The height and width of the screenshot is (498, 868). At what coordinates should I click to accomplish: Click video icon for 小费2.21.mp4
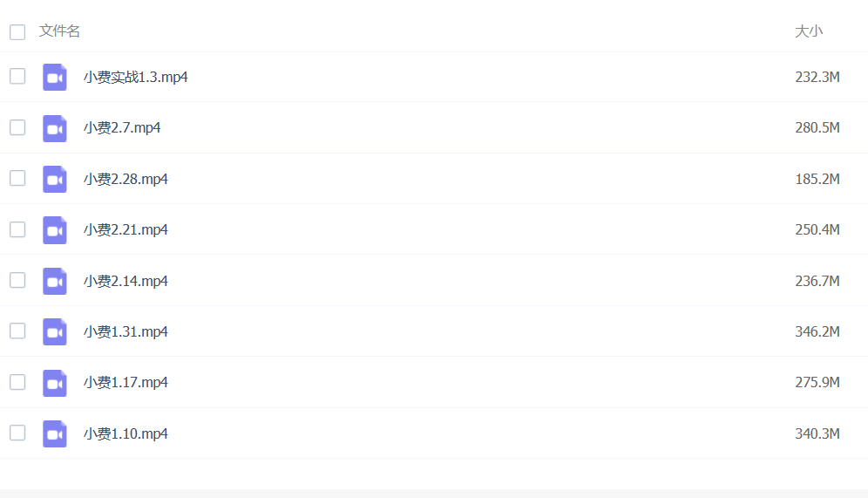(x=55, y=230)
